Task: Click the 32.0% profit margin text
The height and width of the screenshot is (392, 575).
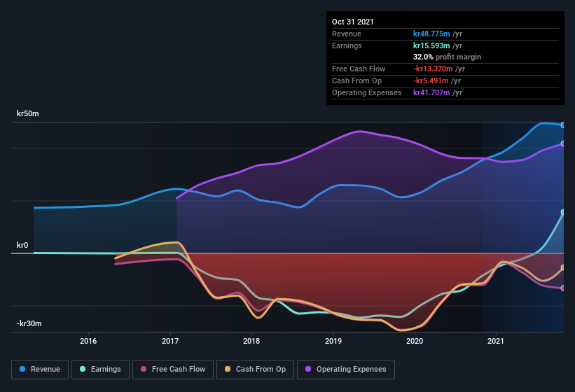Action: [447, 57]
